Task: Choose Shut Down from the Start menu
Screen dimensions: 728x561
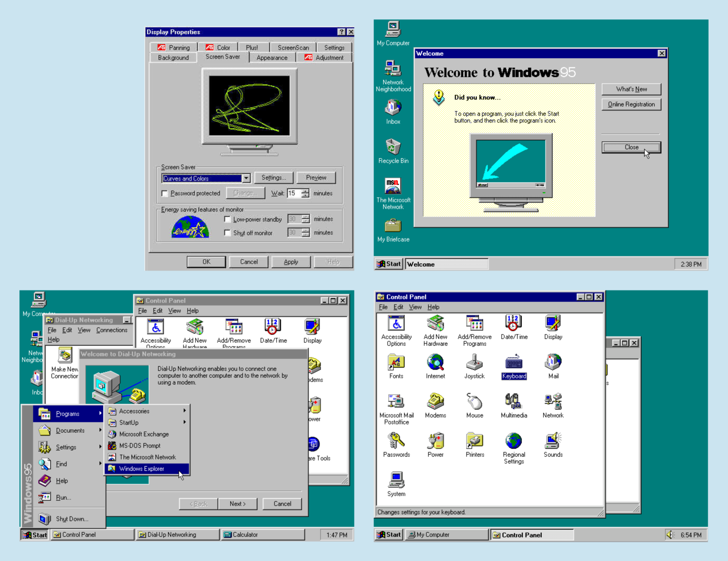Action: click(x=69, y=519)
